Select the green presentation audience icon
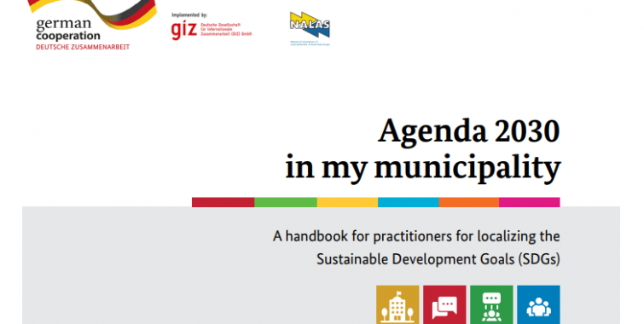The image size is (644, 324). coord(491,304)
